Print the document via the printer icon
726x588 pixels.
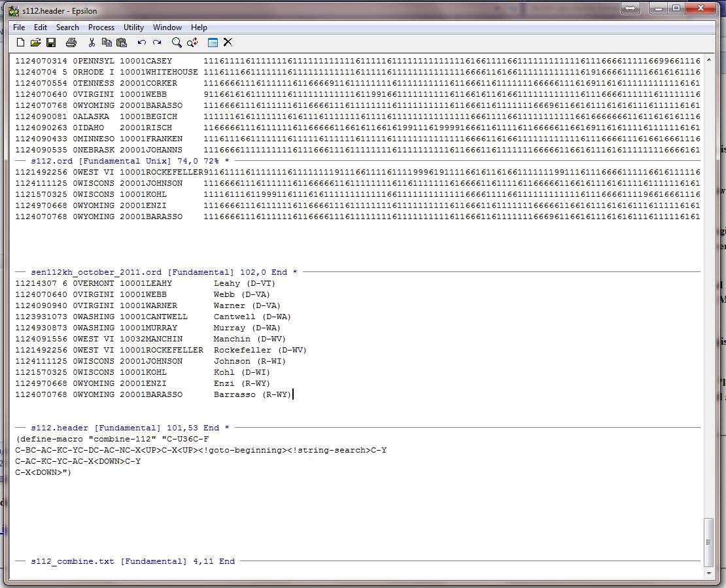pos(71,43)
